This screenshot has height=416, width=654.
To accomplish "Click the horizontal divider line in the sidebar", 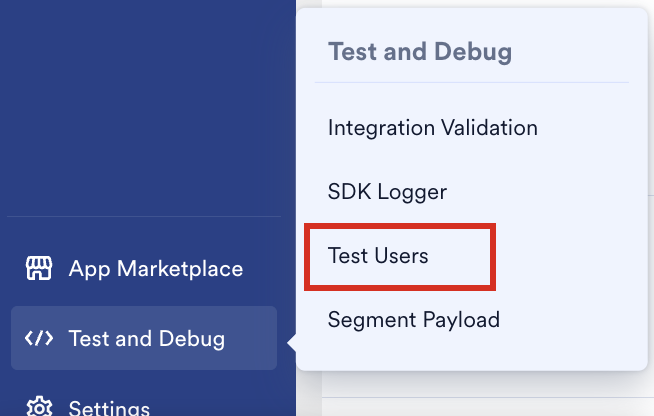I will 144,217.
